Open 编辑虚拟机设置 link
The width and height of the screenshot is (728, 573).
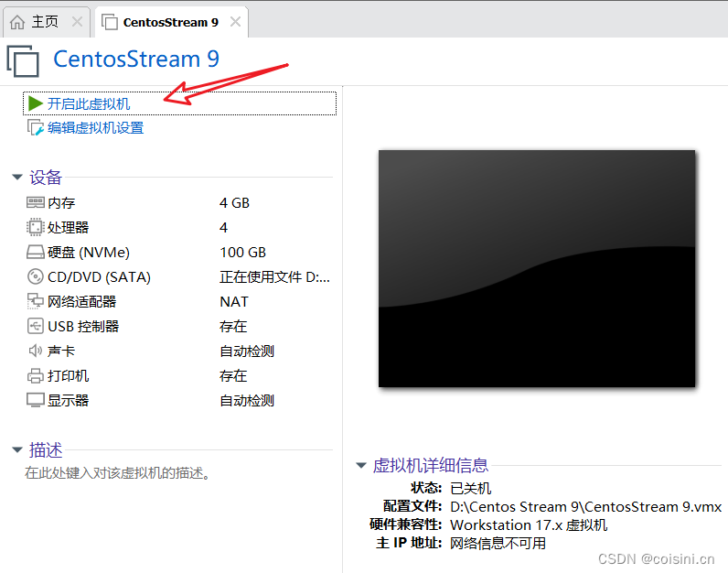coord(96,127)
